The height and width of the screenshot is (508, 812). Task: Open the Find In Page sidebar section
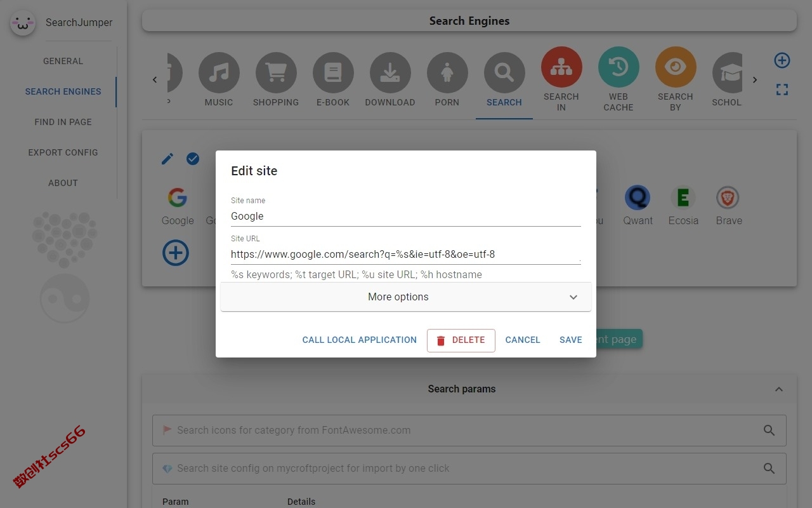(x=63, y=122)
